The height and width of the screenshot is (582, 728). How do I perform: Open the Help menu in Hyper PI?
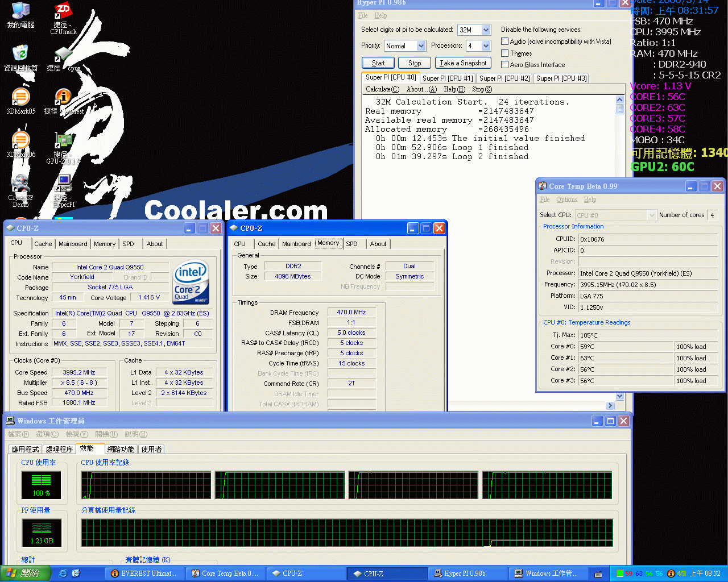pos(381,15)
